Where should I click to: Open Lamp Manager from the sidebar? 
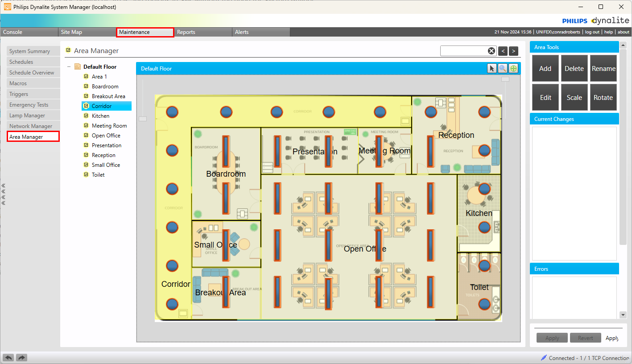point(27,116)
